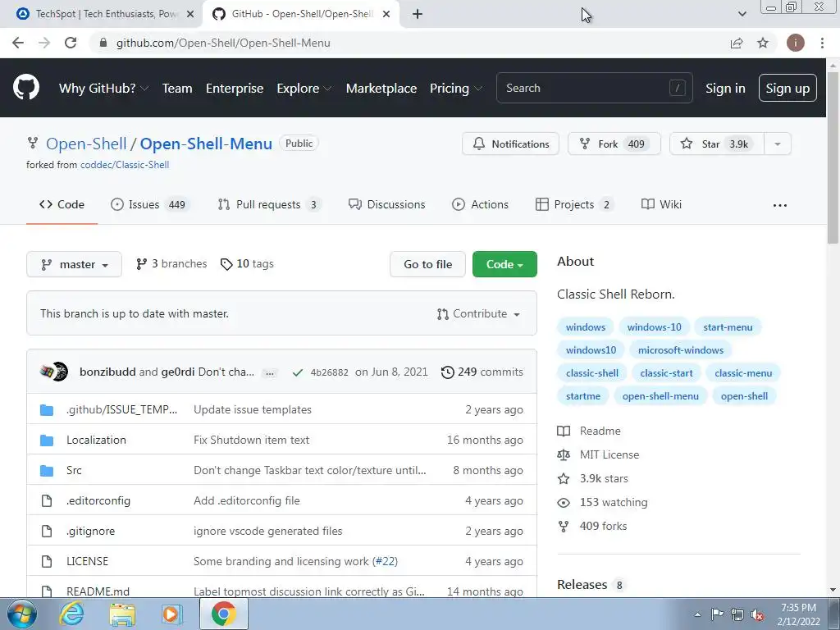Screen dimensions: 840x630
Task: Click the GitHub octocat logo
Action: [25, 88]
